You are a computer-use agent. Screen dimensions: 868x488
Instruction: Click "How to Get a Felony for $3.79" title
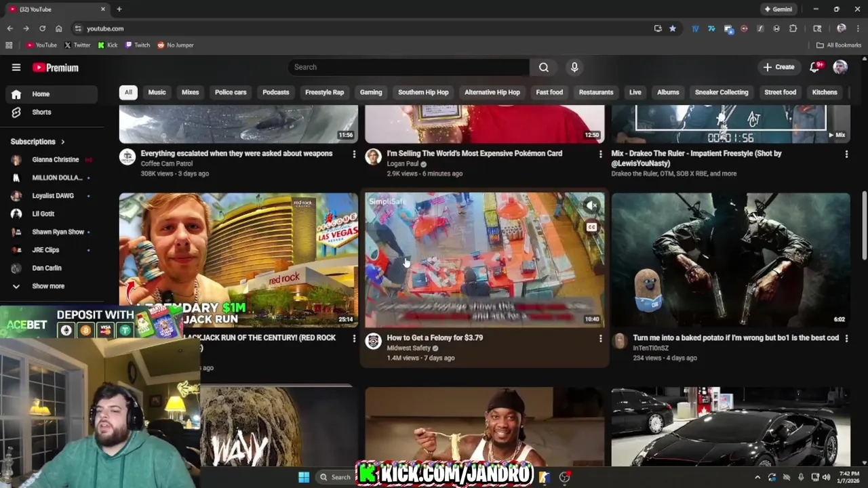[x=435, y=338]
